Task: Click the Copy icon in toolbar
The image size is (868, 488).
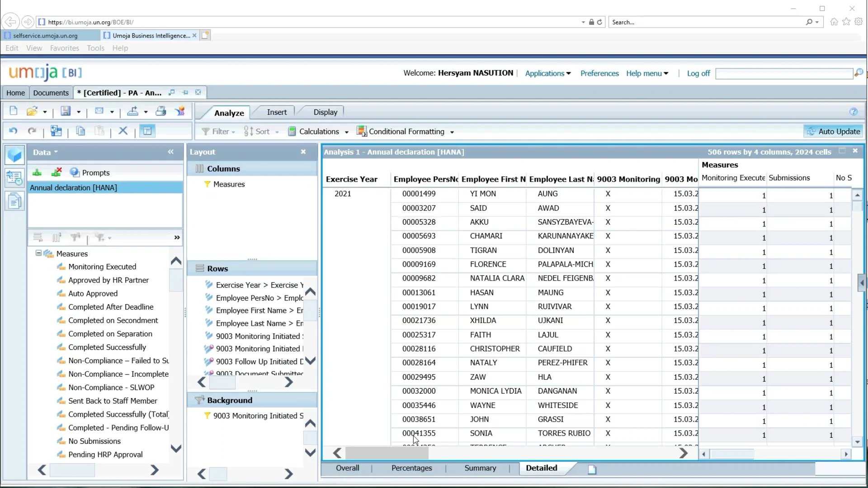Action: 80,131
